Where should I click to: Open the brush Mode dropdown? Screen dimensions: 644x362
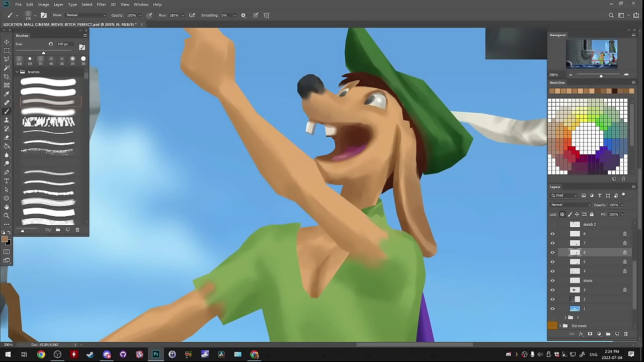(x=86, y=15)
